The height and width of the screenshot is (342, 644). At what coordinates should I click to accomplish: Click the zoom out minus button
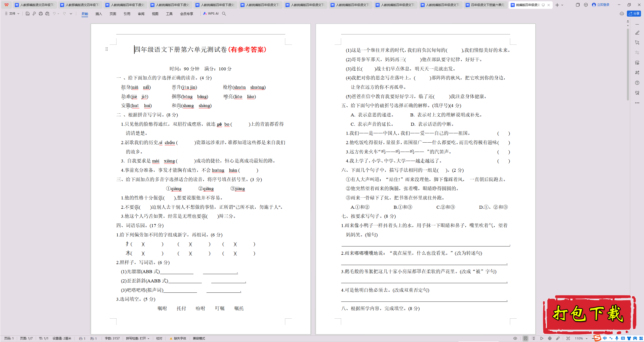(593, 338)
